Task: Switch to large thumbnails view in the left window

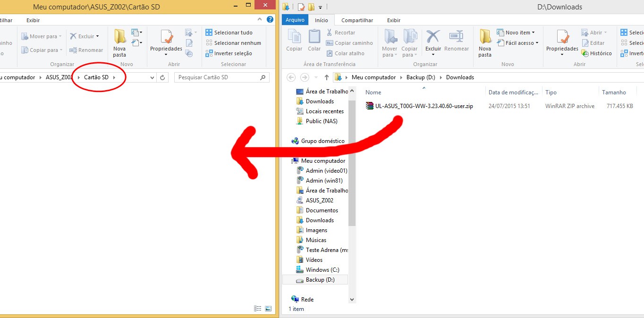Action: tap(268, 309)
